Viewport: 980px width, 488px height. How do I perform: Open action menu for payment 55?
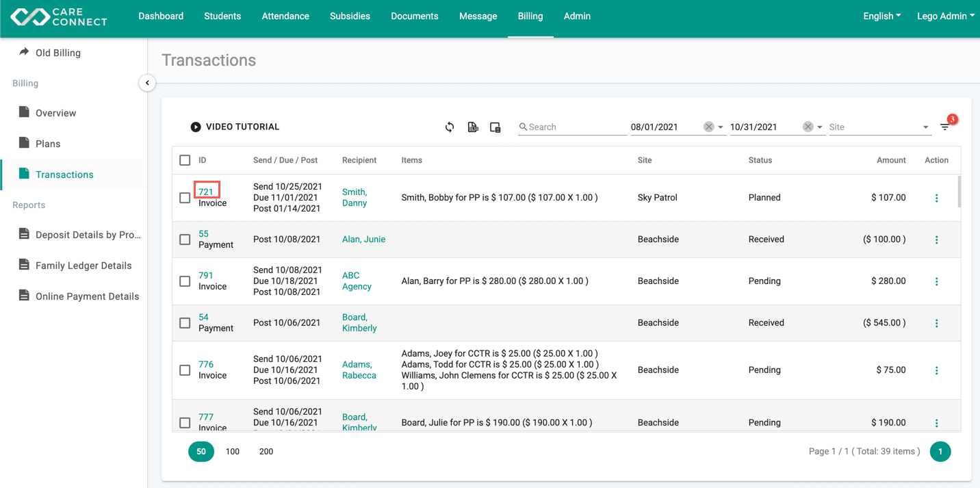tap(937, 240)
